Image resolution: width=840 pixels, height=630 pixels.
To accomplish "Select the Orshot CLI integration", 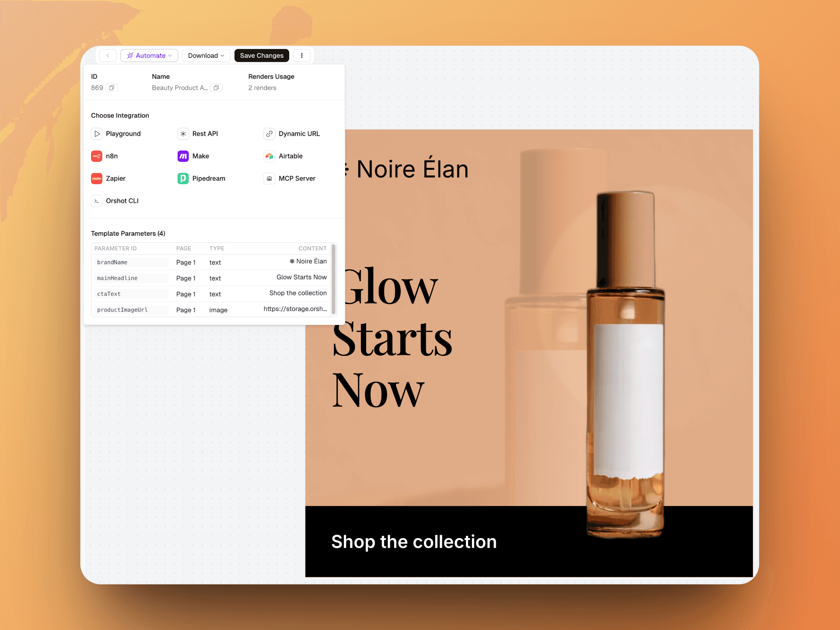I will click(115, 200).
